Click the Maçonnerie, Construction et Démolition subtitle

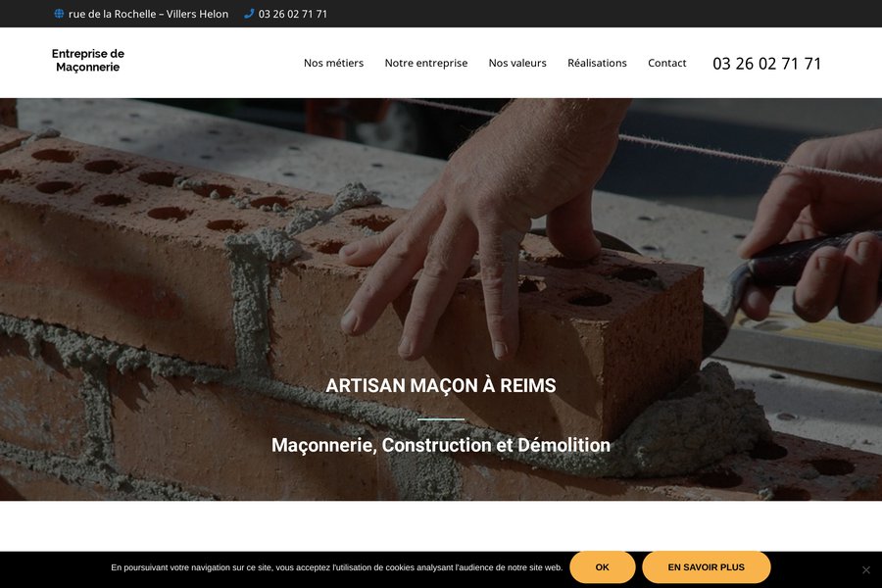(440, 445)
